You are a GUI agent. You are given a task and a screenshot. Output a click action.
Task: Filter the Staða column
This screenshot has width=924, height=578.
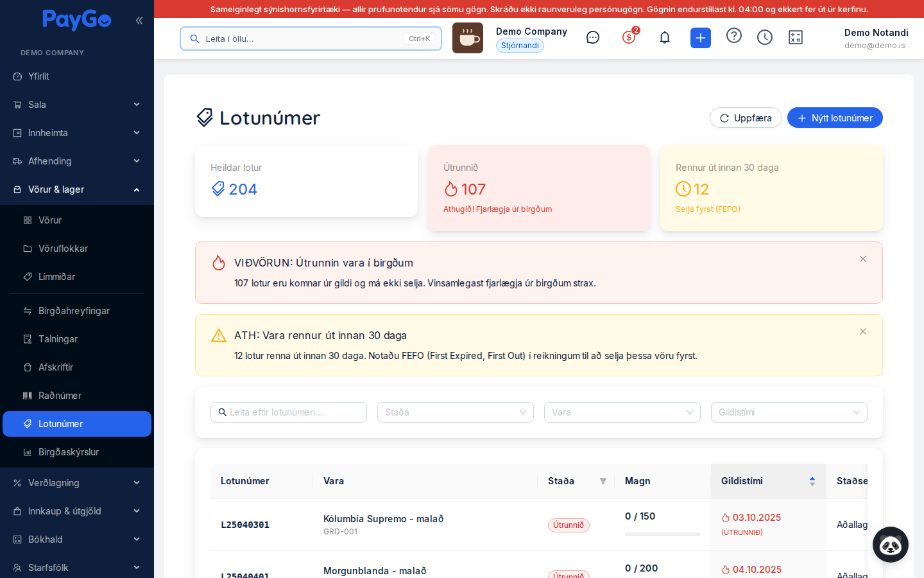tap(603, 481)
